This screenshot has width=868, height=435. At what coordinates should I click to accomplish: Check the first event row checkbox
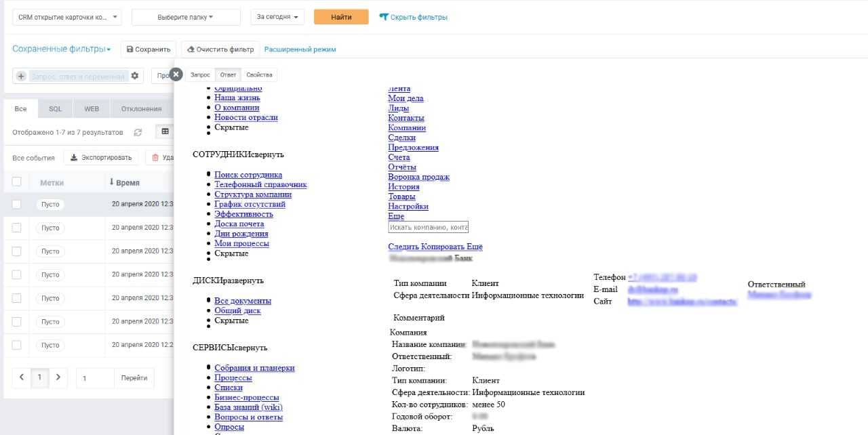pyautogui.click(x=17, y=204)
